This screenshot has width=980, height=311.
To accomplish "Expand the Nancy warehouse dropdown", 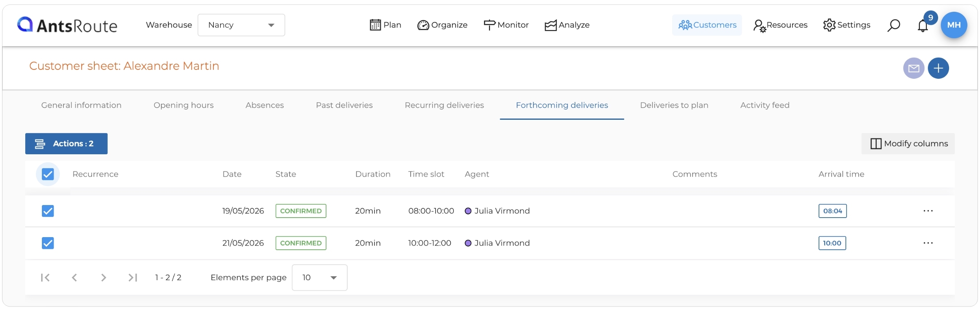I will (241, 25).
